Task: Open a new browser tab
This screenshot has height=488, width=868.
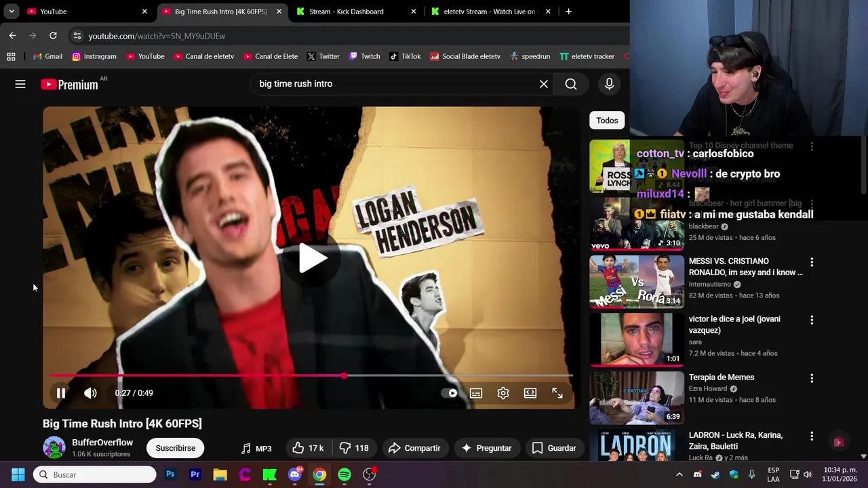Action: (568, 12)
